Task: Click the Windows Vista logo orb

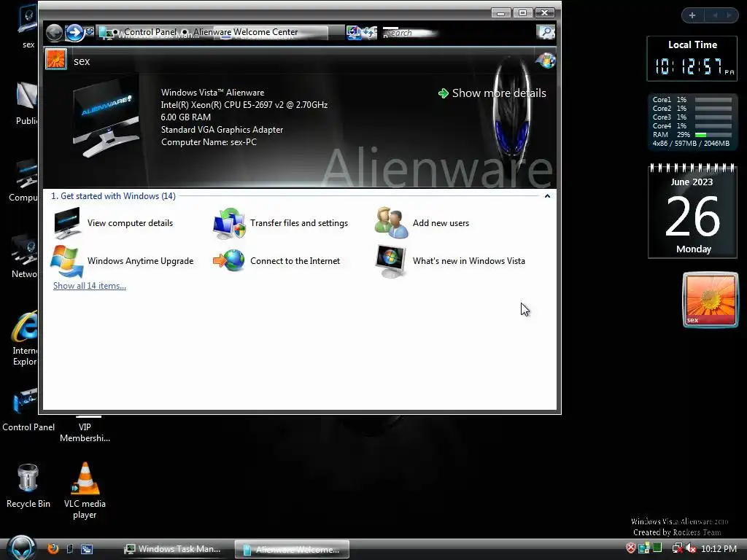Action: (546, 61)
